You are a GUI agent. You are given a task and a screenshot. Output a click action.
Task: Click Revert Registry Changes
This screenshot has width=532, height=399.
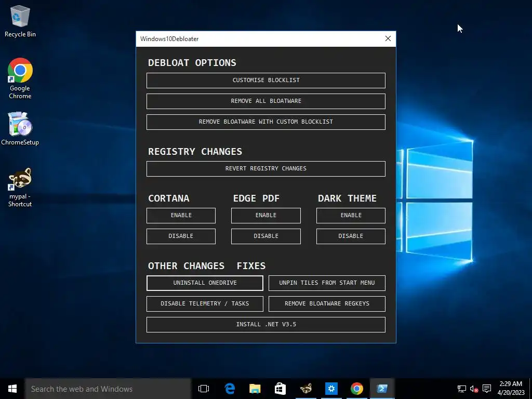266,169
